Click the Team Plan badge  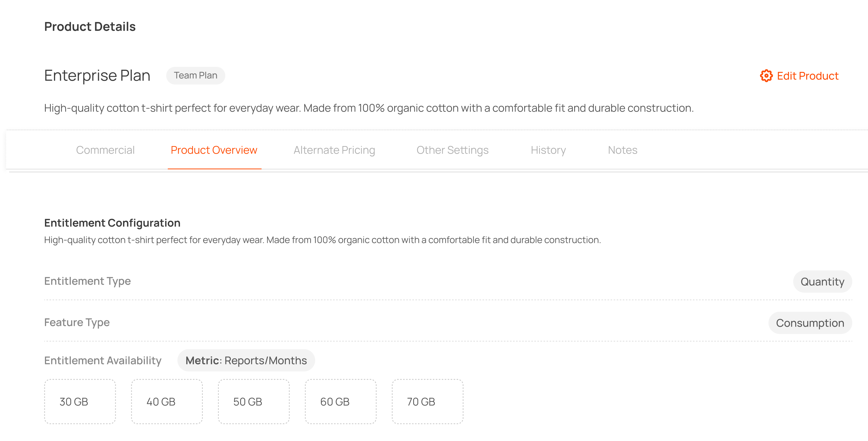[196, 76]
